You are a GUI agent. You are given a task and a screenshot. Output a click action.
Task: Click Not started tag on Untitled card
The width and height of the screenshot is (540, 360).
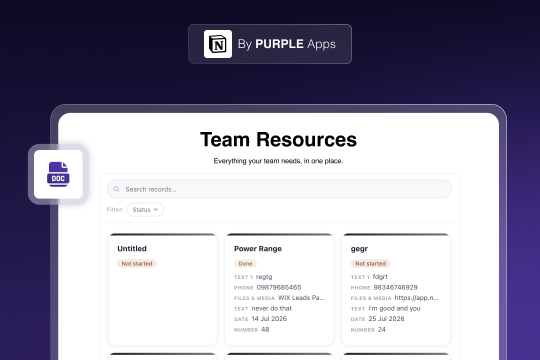(137, 264)
